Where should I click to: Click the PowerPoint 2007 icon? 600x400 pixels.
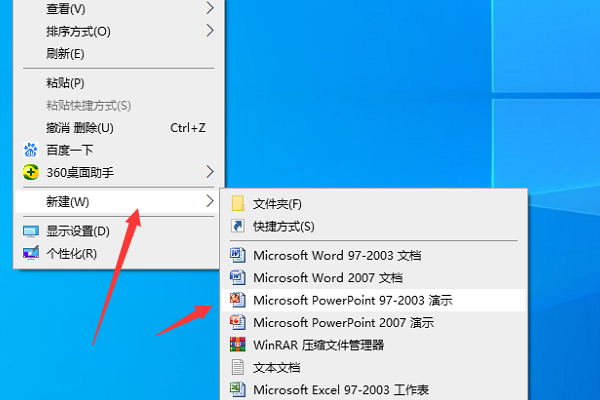[x=238, y=322]
